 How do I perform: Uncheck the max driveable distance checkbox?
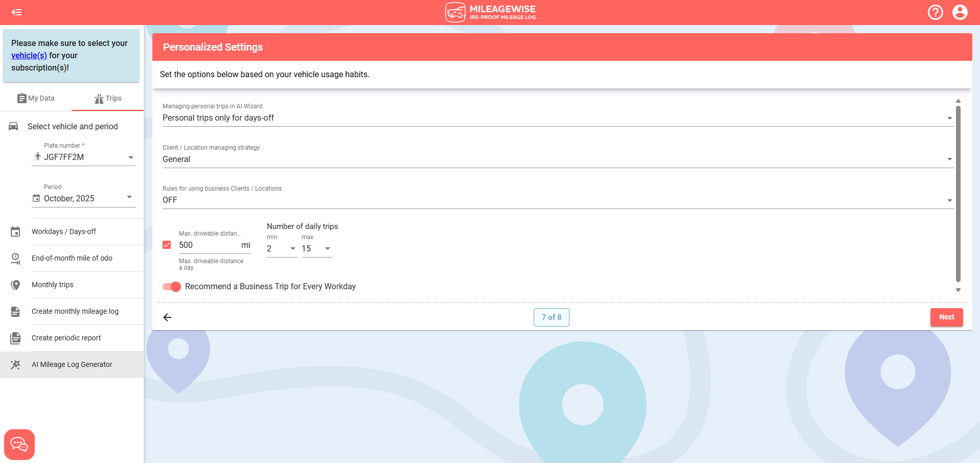166,245
